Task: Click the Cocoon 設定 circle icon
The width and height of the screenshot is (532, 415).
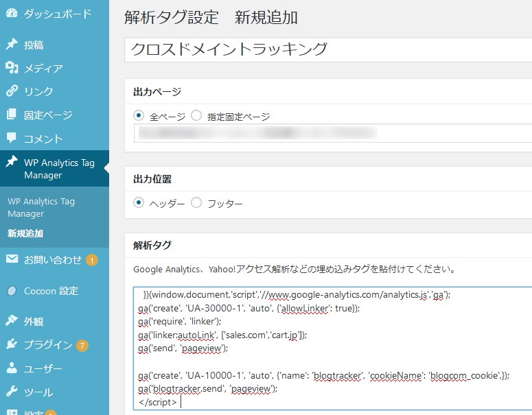Action: [12, 291]
